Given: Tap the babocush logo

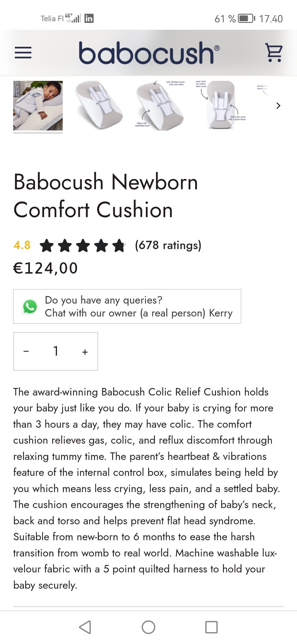Looking at the screenshot, I should pos(149,53).
